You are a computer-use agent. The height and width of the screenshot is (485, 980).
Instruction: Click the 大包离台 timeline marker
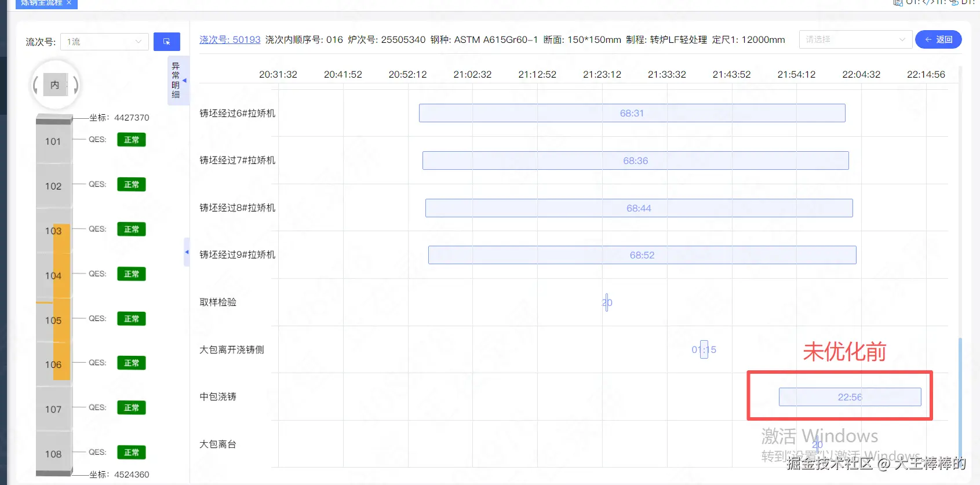(x=817, y=444)
